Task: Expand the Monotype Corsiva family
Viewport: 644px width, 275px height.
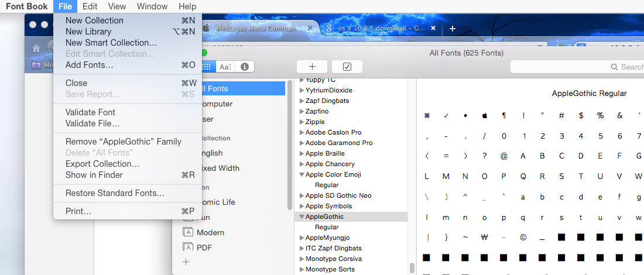Action: click(302, 259)
